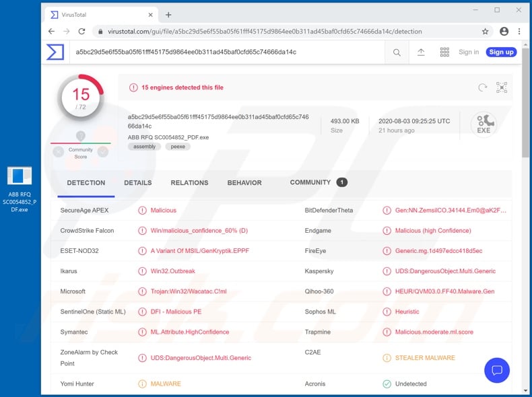This screenshot has height=397, width=532.
Task: Open the graph view icon
Action: pos(502,87)
